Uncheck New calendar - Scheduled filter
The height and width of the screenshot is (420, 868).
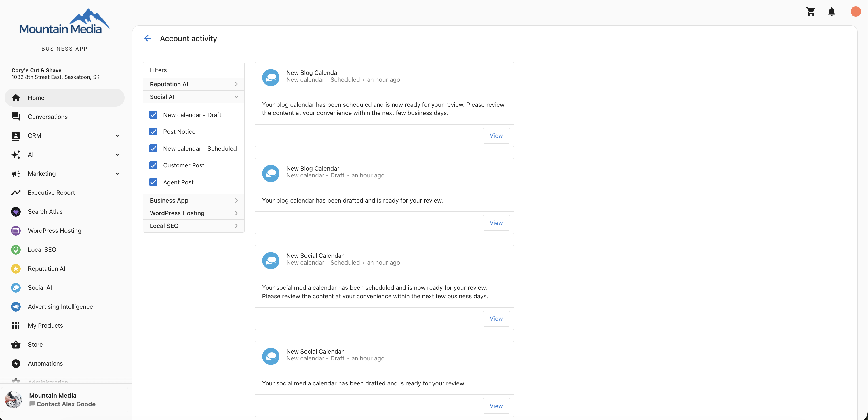153,148
